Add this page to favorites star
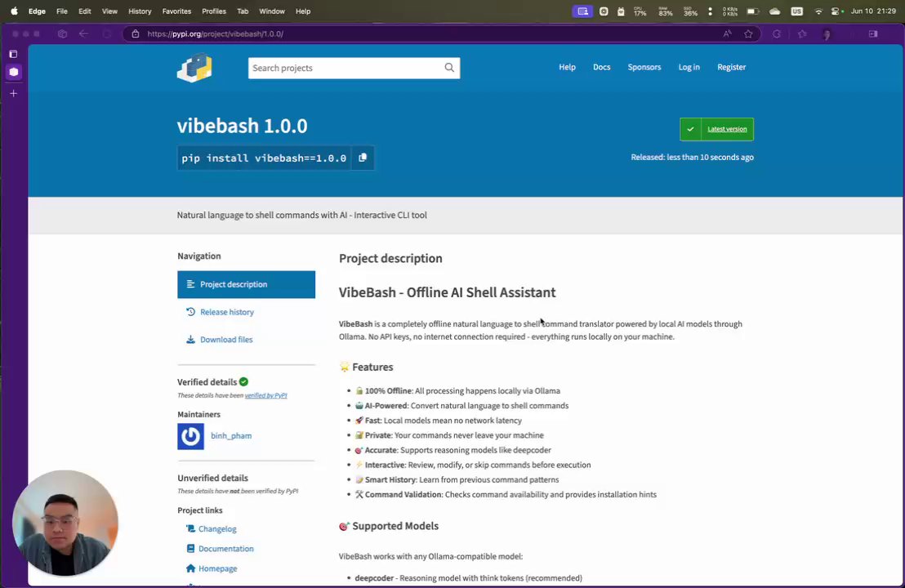 [749, 33]
